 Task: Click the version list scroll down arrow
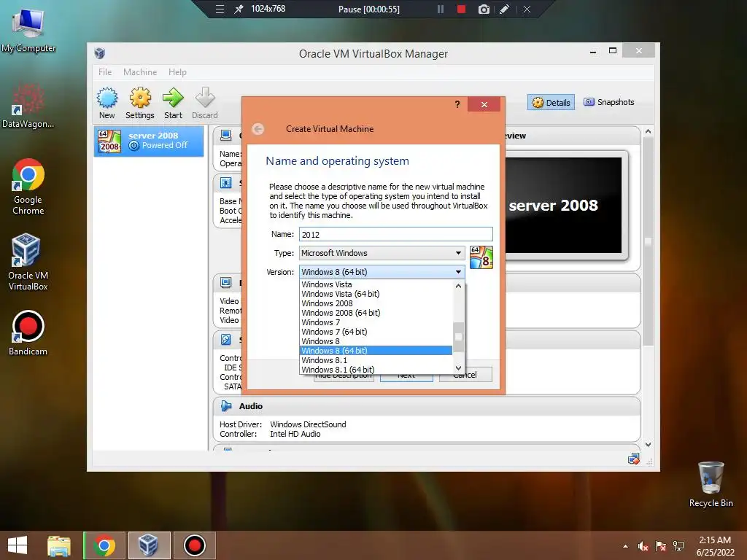click(458, 367)
